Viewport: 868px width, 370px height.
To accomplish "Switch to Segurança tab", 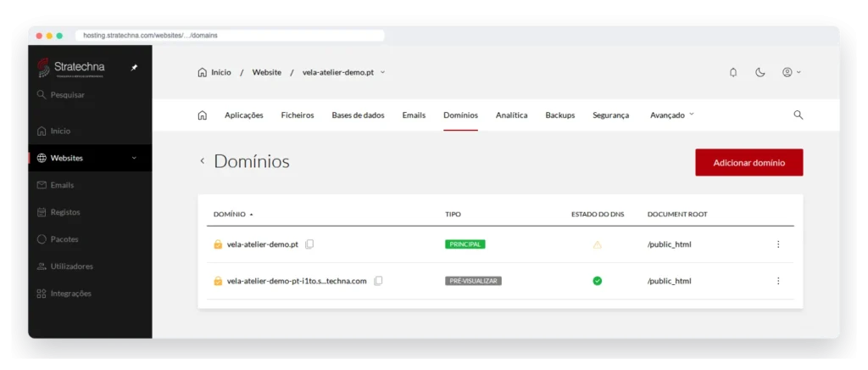I will 610,115.
